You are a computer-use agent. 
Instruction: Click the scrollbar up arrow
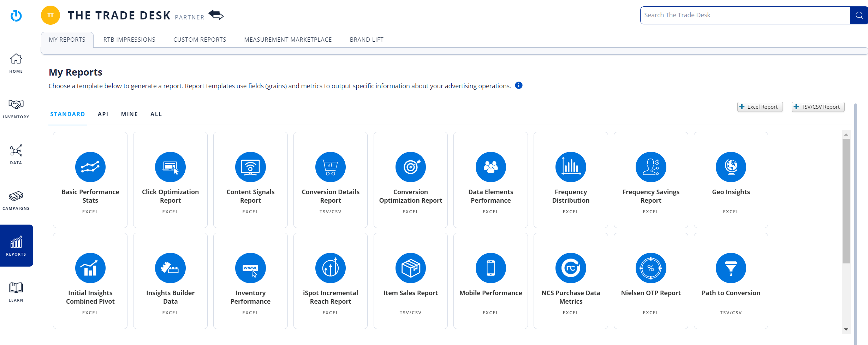click(x=846, y=134)
